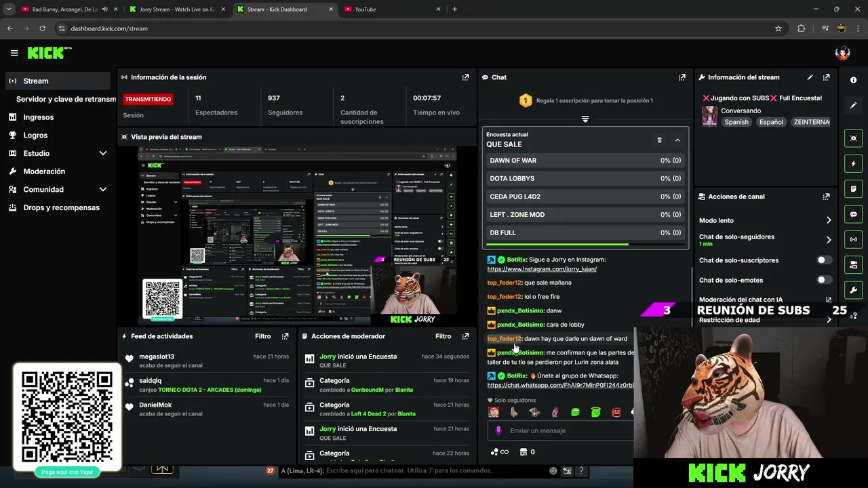868x488 pixels.
Task: Select the red angry face emote
Action: point(616,412)
